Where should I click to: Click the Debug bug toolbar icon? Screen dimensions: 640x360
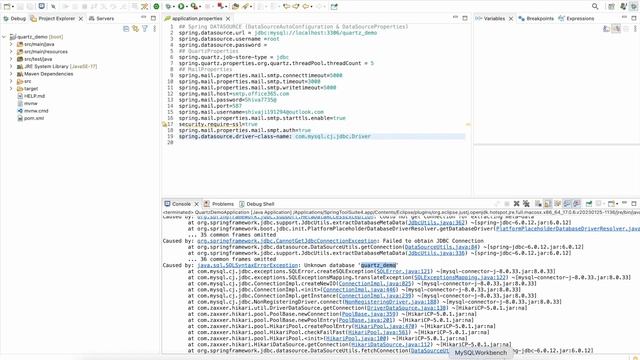click(168, 7)
